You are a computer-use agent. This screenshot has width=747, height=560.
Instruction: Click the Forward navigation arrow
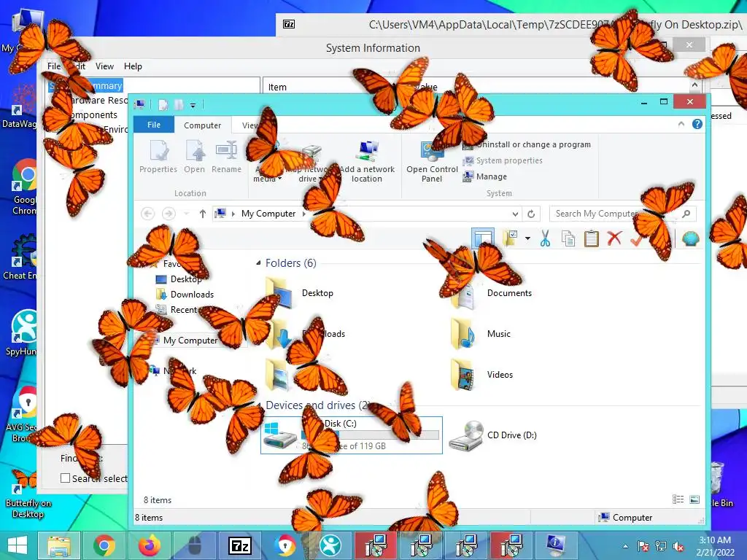(169, 214)
